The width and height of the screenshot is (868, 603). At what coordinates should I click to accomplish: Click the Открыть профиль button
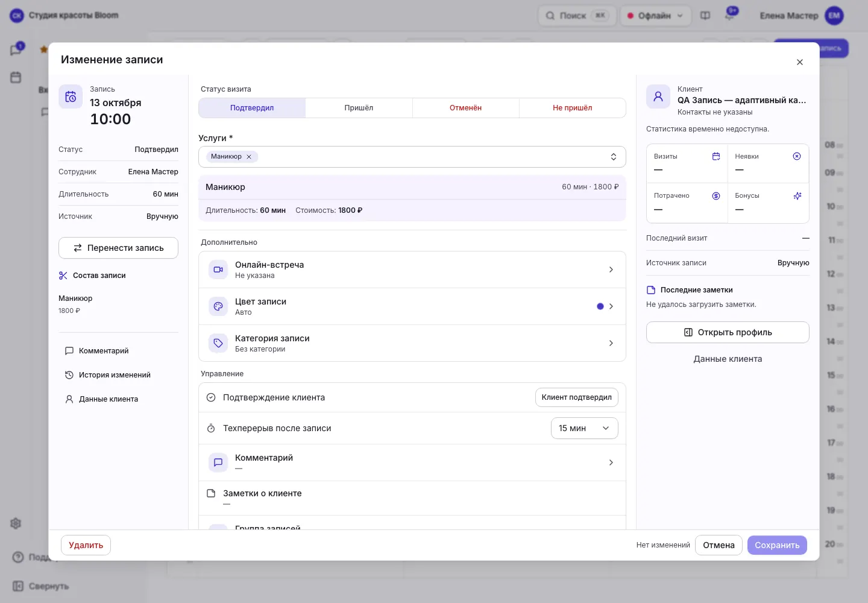coord(728,332)
